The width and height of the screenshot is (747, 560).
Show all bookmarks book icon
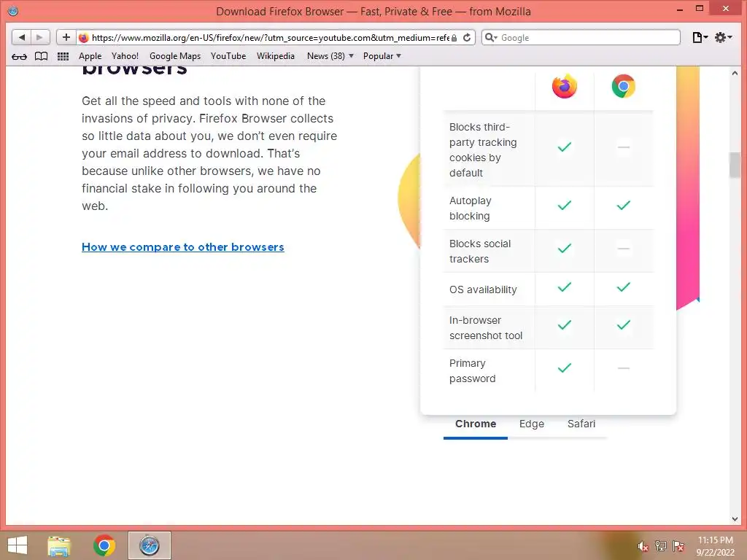42,56
